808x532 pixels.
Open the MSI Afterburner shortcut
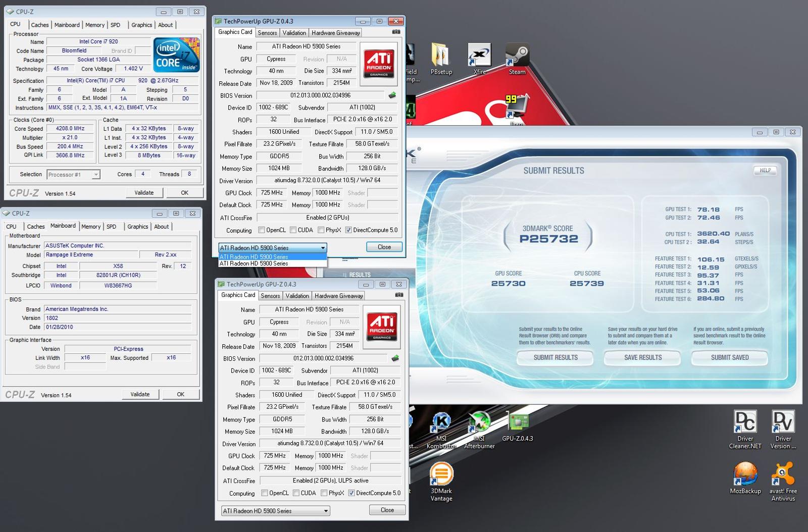(479, 431)
